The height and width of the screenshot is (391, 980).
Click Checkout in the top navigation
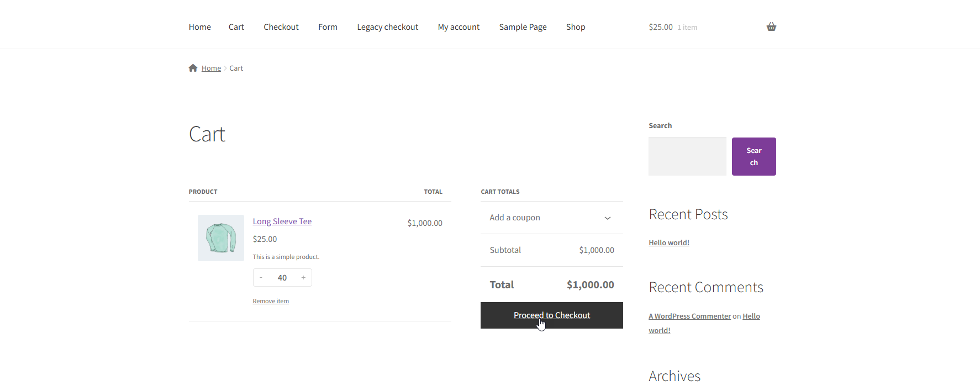(x=281, y=27)
